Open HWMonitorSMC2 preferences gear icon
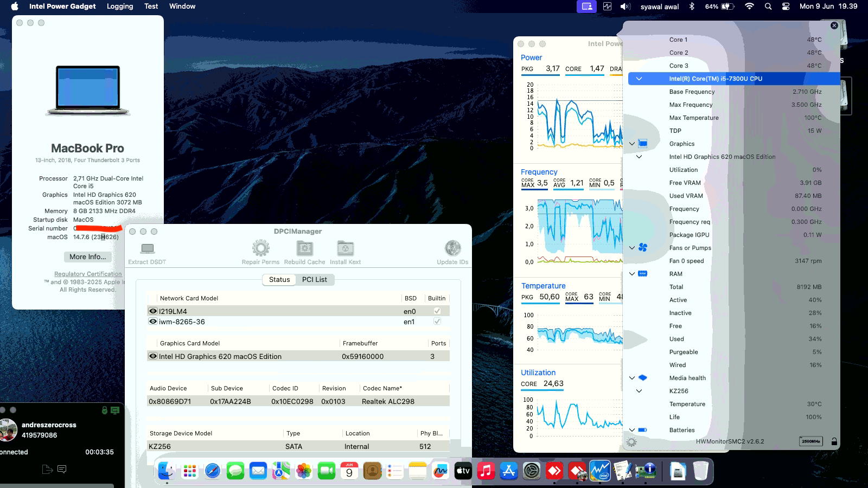The height and width of the screenshot is (488, 868). [x=633, y=441]
